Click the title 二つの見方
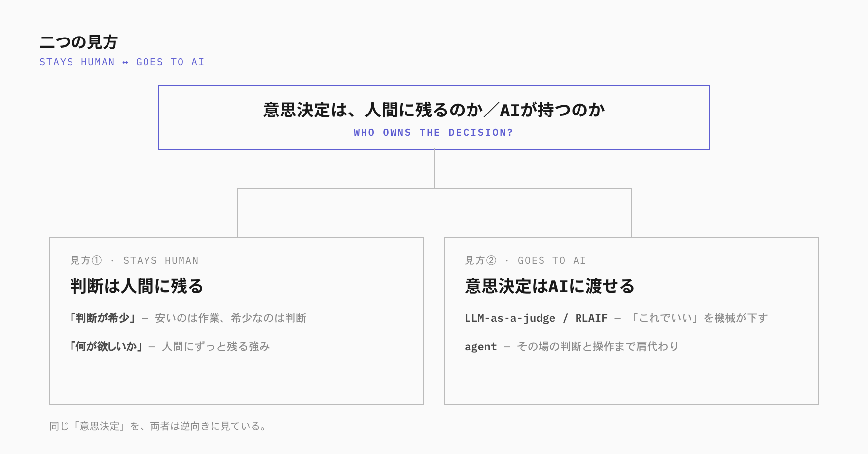Image resolution: width=868 pixels, height=454 pixels. tap(78, 42)
